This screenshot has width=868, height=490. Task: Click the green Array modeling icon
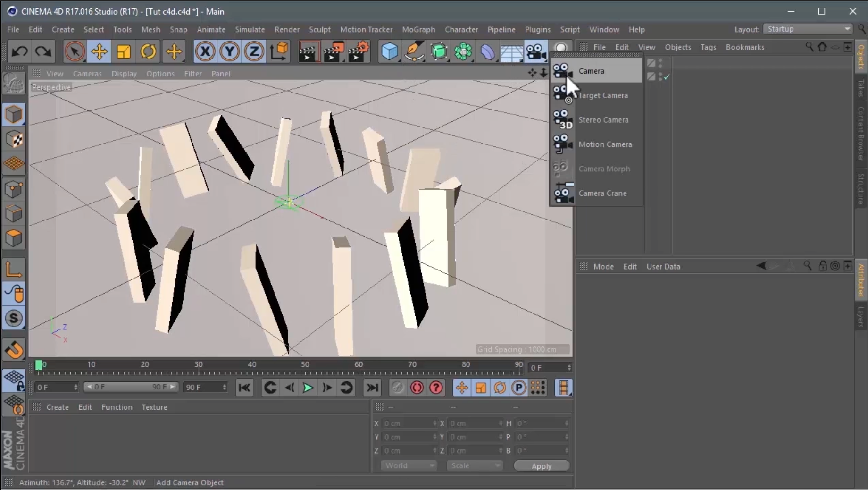pos(463,51)
